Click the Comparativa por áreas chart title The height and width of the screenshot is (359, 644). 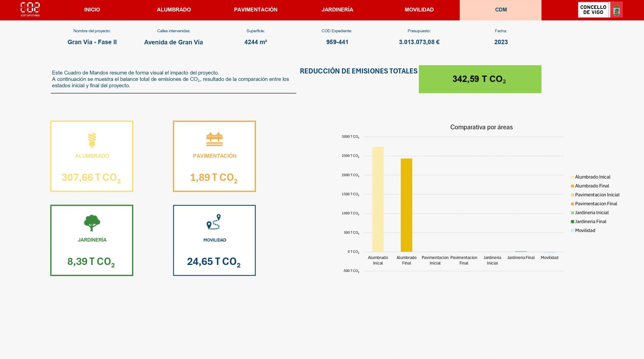coord(481,127)
